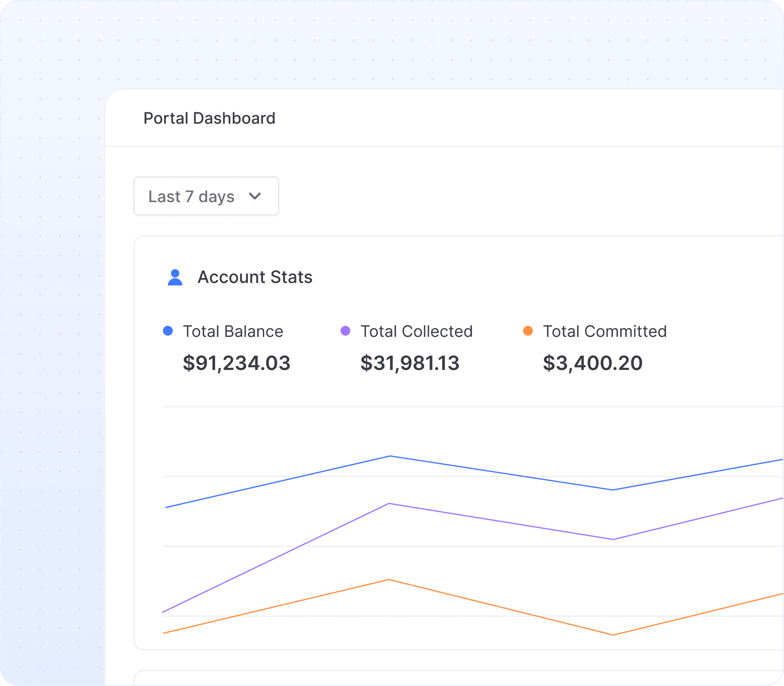Click the purple line's dip point

613,539
